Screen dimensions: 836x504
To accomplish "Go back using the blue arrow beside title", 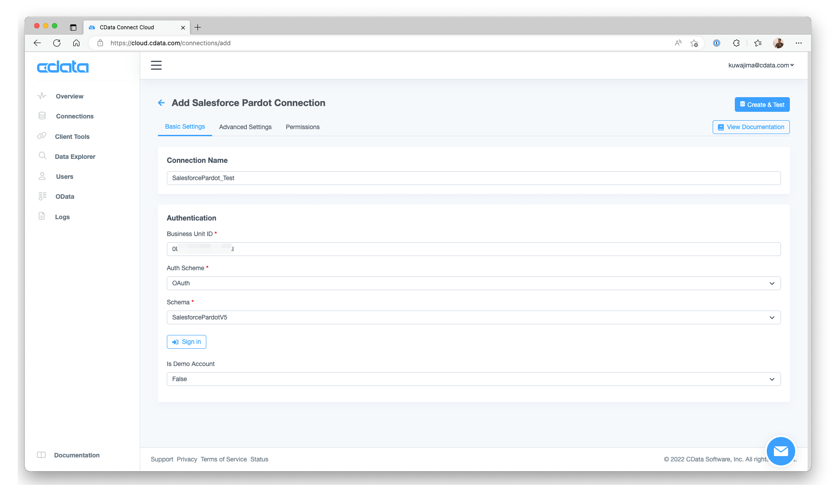I will tap(162, 103).
